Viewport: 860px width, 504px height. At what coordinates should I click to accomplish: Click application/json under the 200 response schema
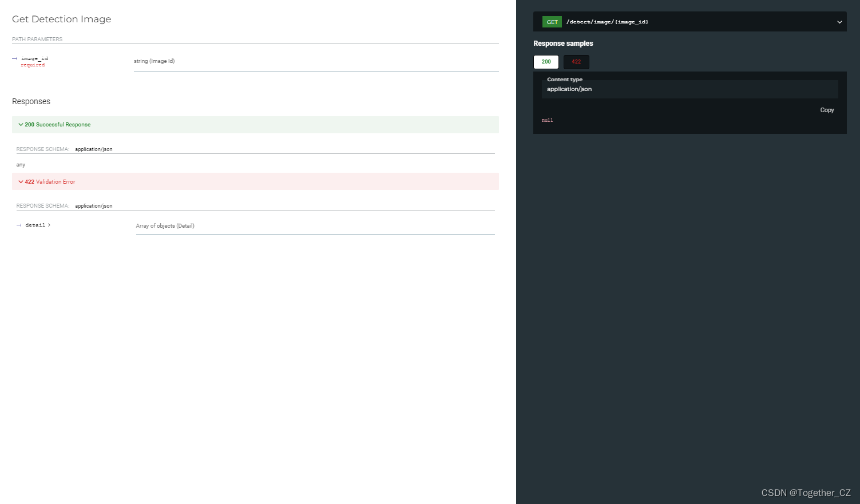click(x=94, y=149)
